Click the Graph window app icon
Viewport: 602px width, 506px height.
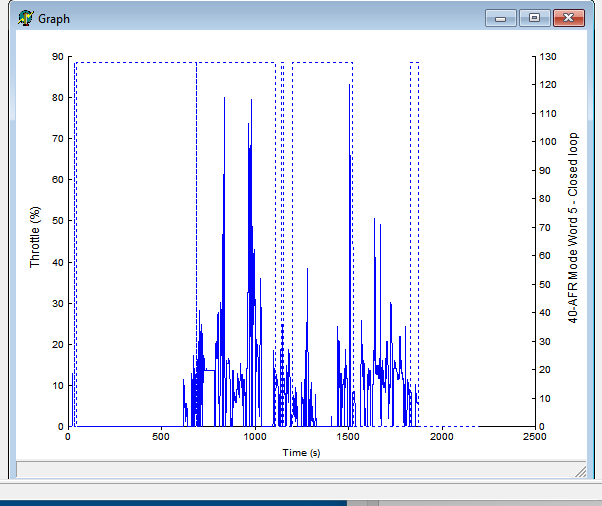(26, 18)
